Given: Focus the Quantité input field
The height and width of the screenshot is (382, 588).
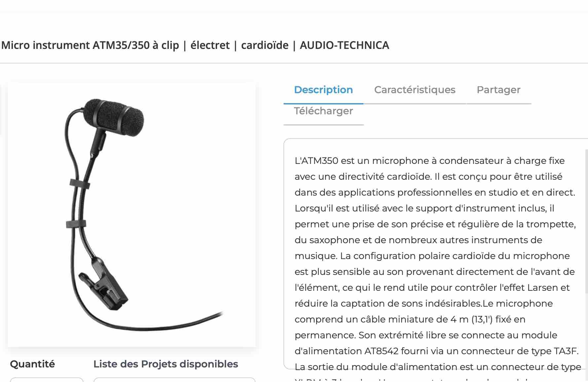Looking at the screenshot, I should pos(47,379).
